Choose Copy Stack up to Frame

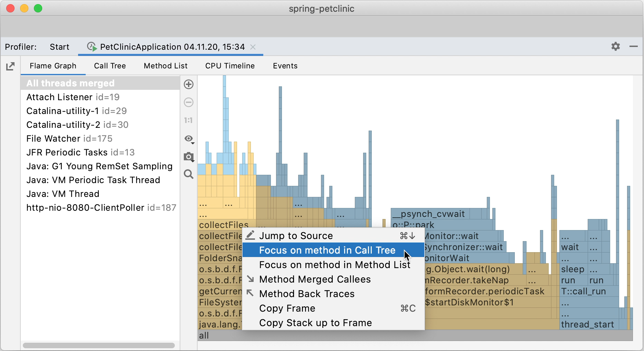[x=315, y=323]
